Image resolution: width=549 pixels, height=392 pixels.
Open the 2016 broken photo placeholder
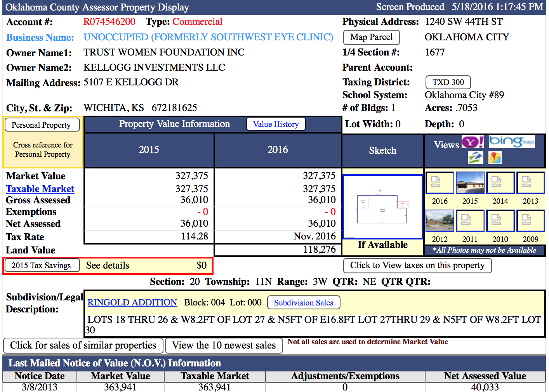click(440, 183)
